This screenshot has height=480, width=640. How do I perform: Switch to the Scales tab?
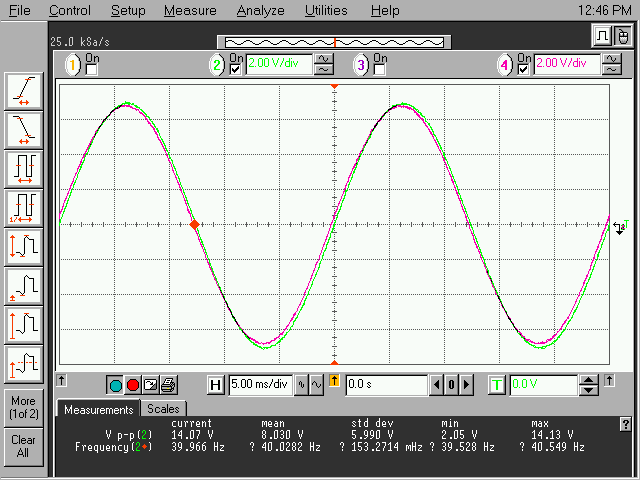point(163,409)
